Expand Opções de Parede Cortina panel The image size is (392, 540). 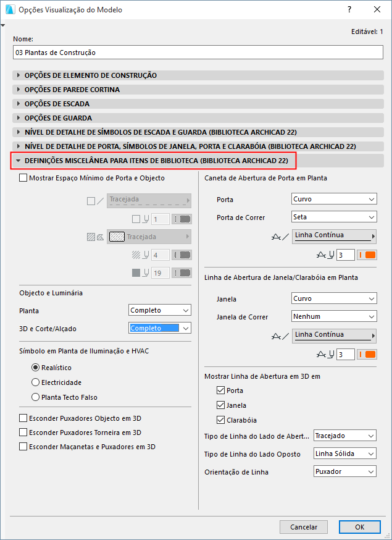(198, 90)
